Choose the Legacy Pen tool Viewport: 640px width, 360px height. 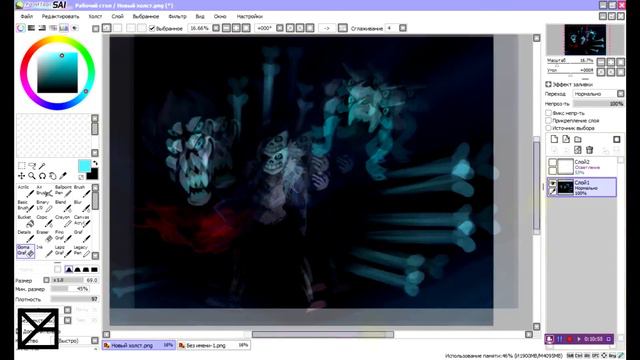click(x=81, y=251)
